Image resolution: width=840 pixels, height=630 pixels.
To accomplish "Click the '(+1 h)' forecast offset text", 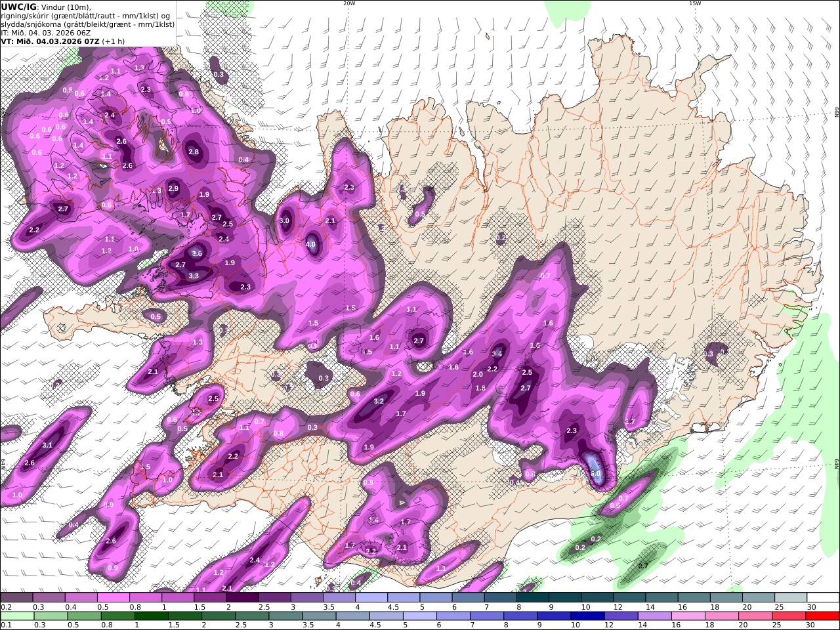I will (x=113, y=41).
